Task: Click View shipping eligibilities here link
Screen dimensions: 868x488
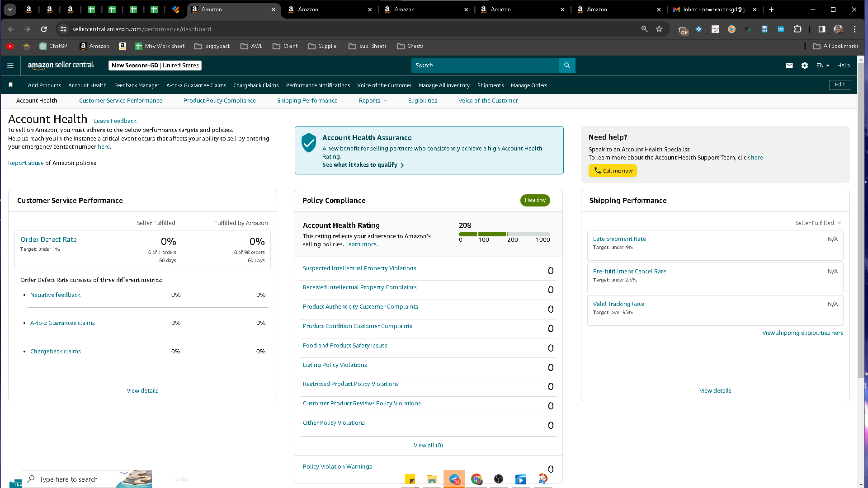Action: click(x=803, y=333)
